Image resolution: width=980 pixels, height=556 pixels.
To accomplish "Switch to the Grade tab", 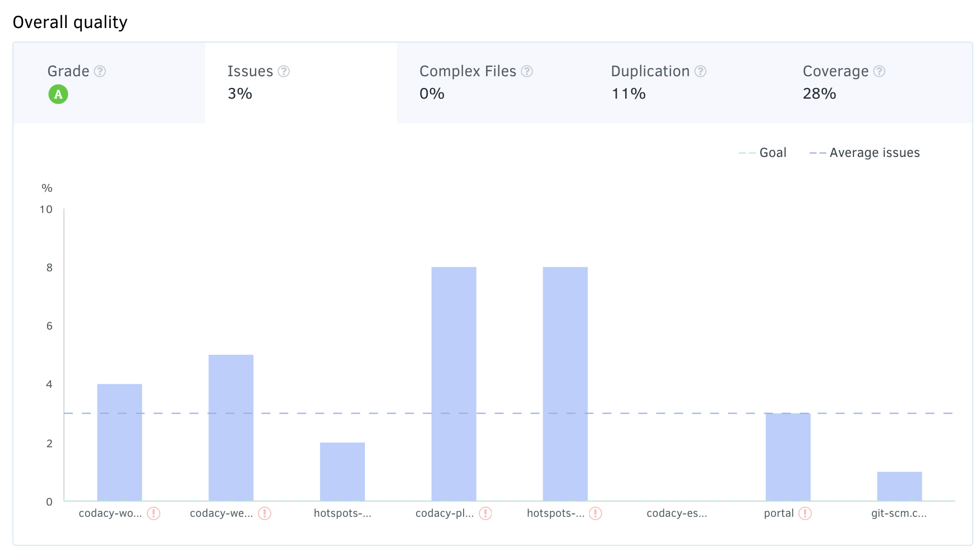I will (x=109, y=82).
